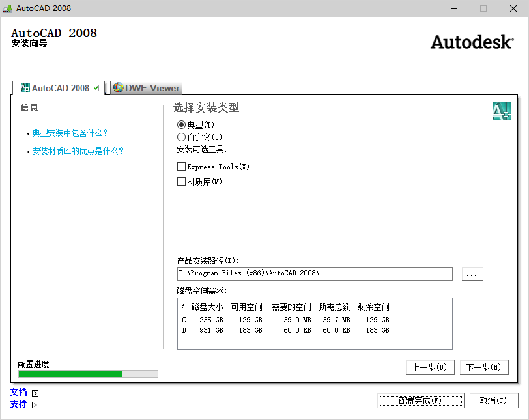The width and height of the screenshot is (529, 420).
Task: Click the installer icon in the title bar
Action: (x=9, y=8)
